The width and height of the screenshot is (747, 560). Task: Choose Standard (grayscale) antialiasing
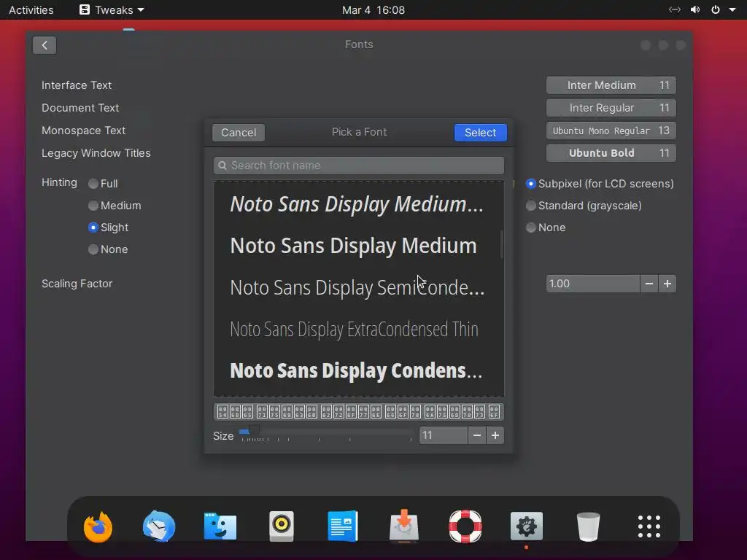(584, 205)
